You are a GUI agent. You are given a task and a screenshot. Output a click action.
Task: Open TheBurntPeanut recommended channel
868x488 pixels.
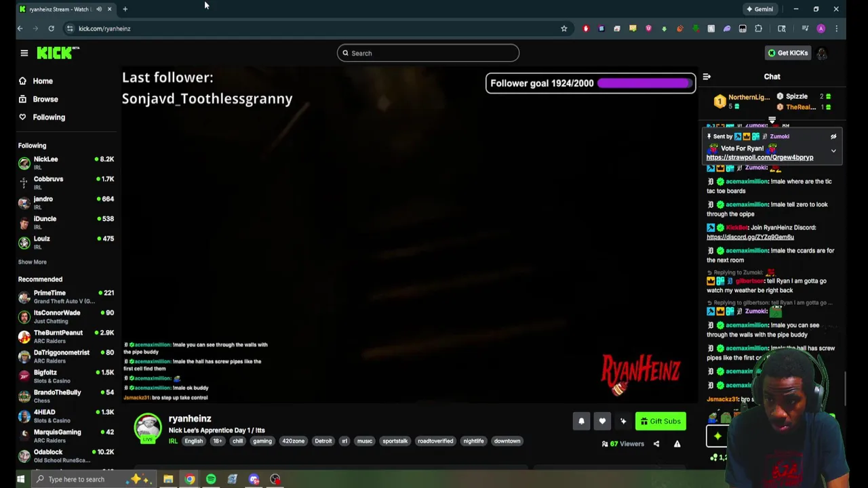pyautogui.click(x=66, y=336)
